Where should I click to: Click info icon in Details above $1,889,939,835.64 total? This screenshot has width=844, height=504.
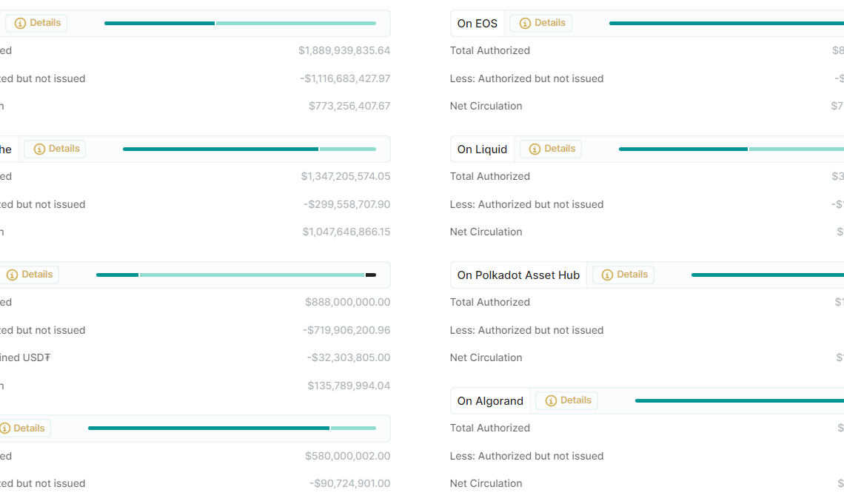[x=19, y=23]
